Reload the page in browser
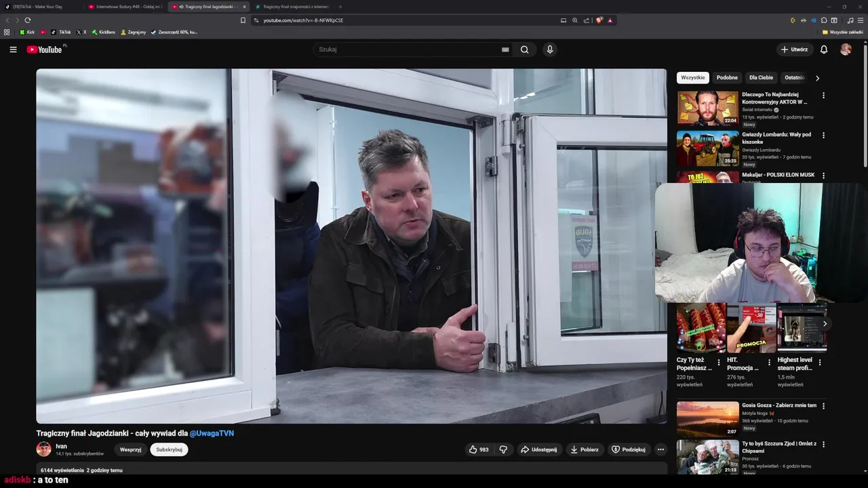 (28, 20)
